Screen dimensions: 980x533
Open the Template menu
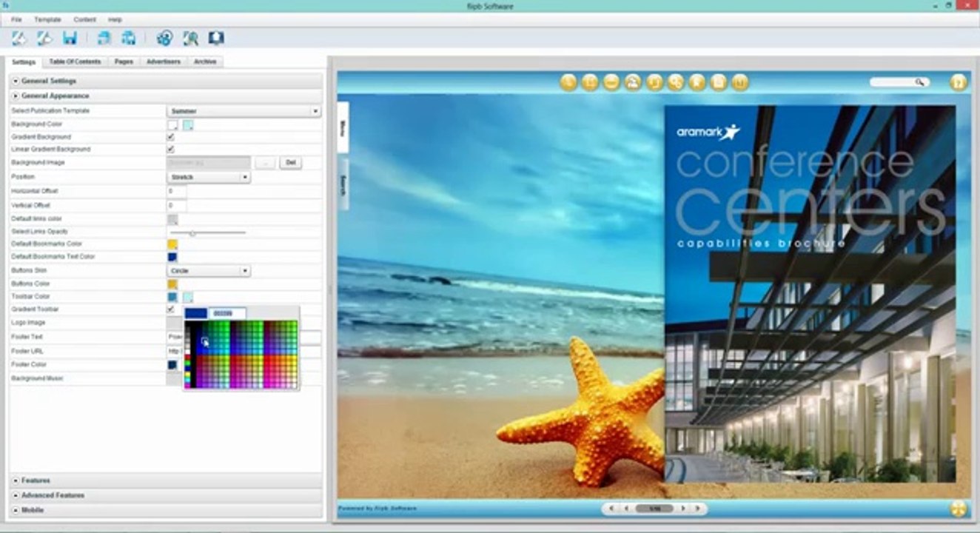point(47,19)
